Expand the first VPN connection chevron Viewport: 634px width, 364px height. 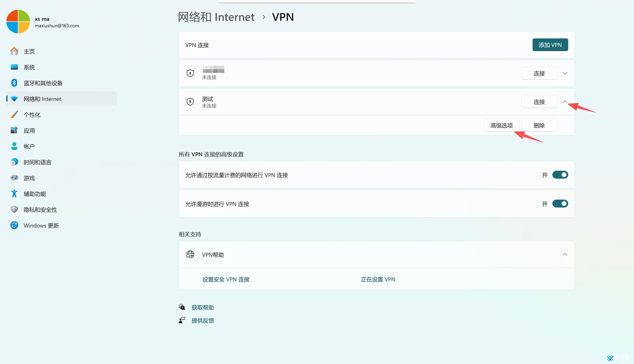click(565, 73)
